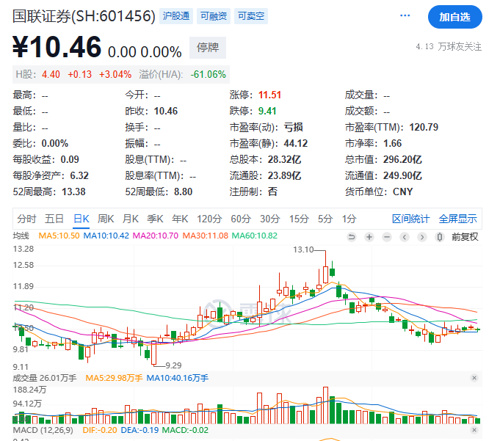Click MA20:10.70 moving average label

click(156, 236)
